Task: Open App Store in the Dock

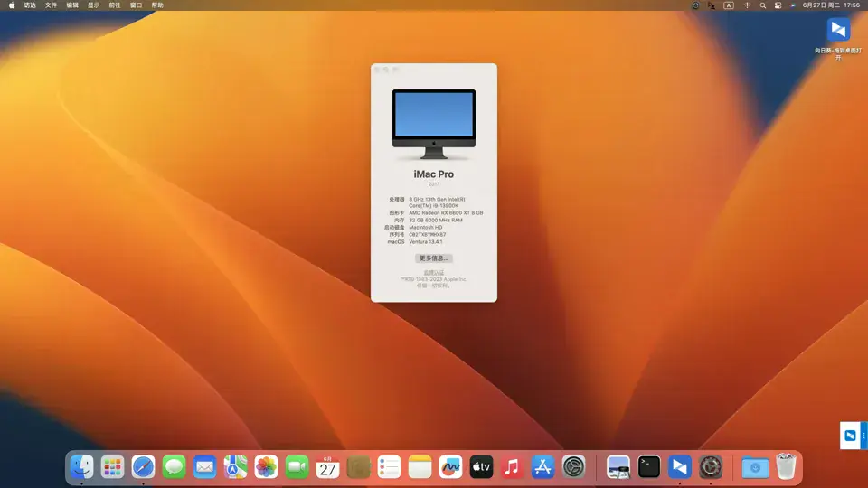Action: 542,467
